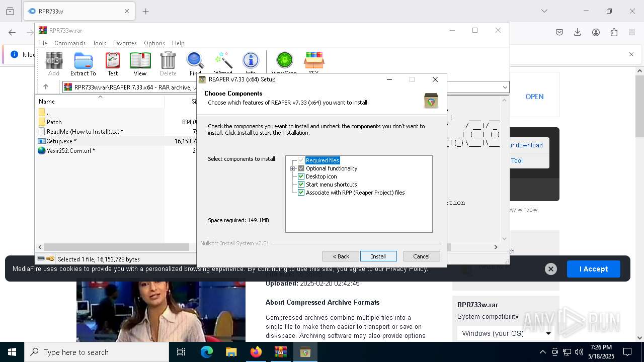Dismiss cookie banner with X icon
644x362 pixels.
click(x=551, y=269)
